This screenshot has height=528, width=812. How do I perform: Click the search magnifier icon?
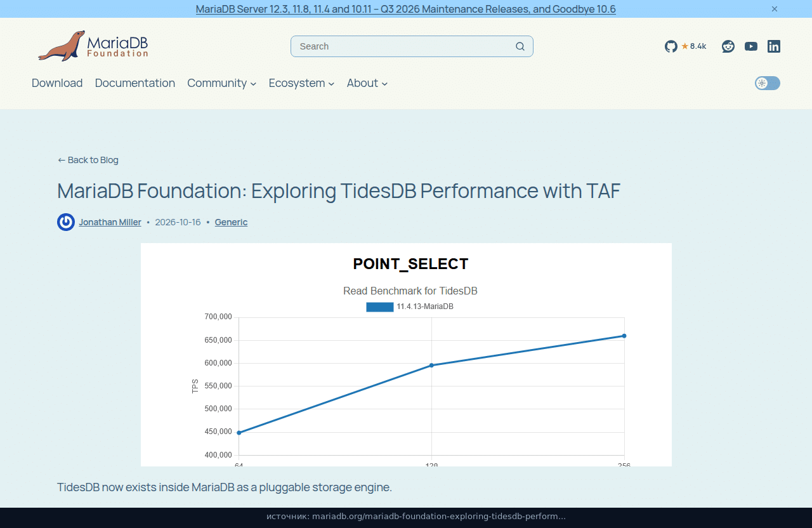tap(520, 46)
